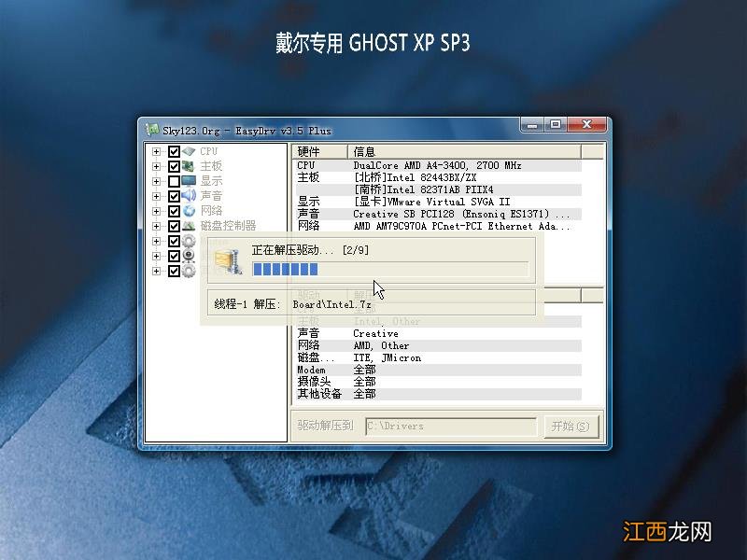Uncheck the CPU checkbox
The height and width of the screenshot is (560, 747).
point(174,151)
